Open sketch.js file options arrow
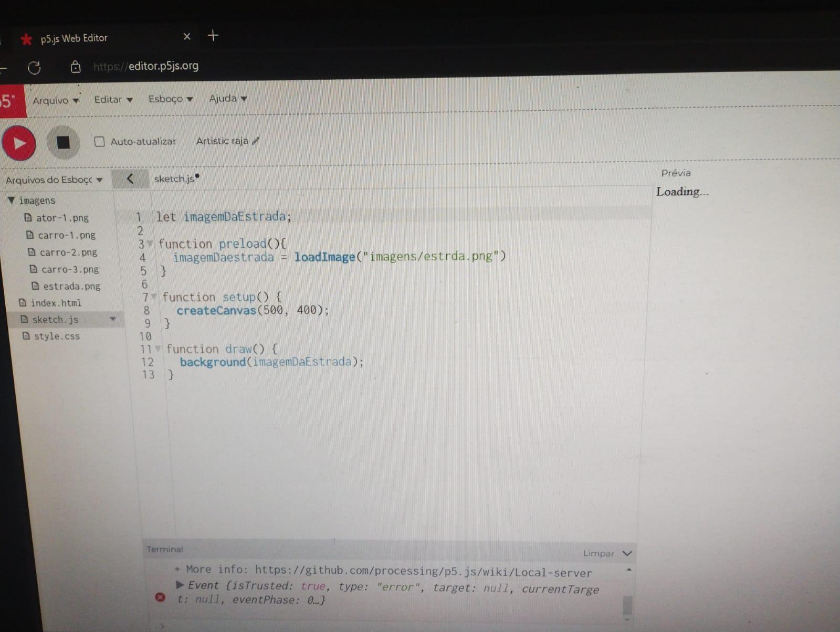 point(112,319)
